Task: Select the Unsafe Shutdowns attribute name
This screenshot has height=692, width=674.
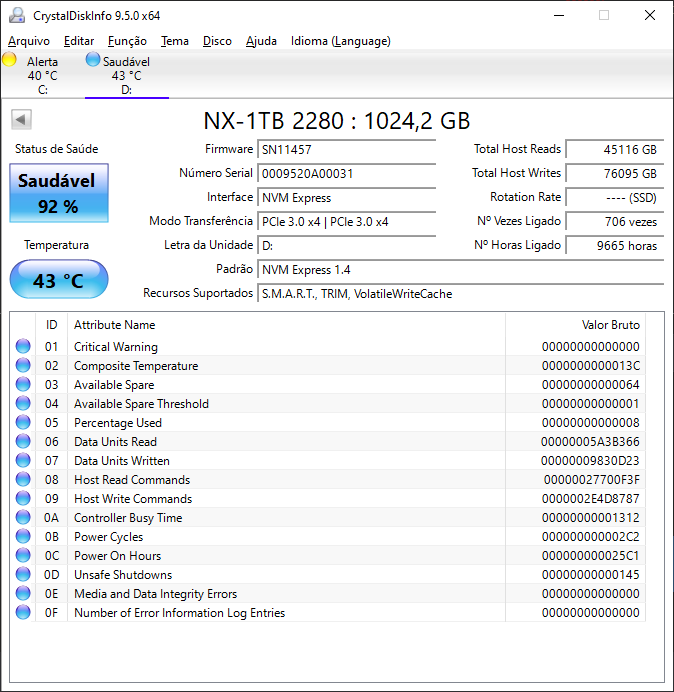Action: click(x=123, y=575)
